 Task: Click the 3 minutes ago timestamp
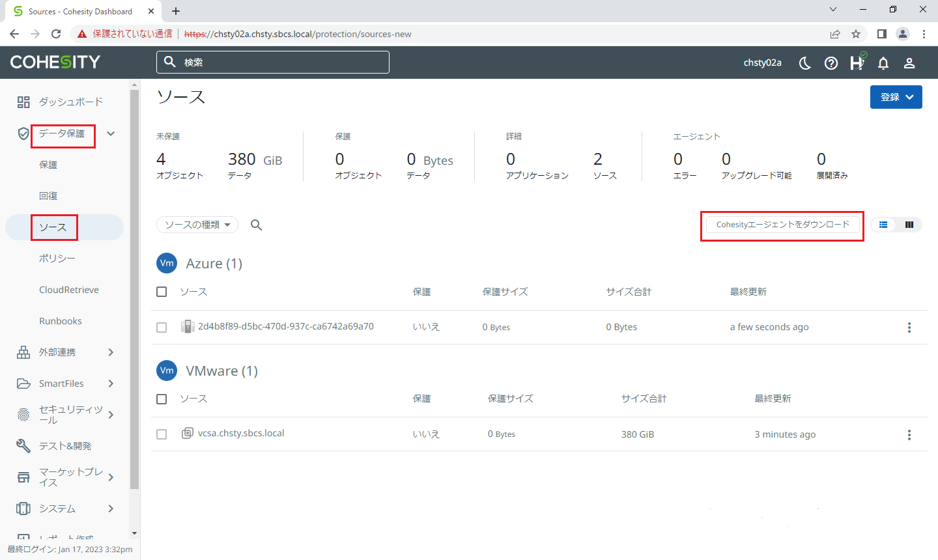click(785, 434)
